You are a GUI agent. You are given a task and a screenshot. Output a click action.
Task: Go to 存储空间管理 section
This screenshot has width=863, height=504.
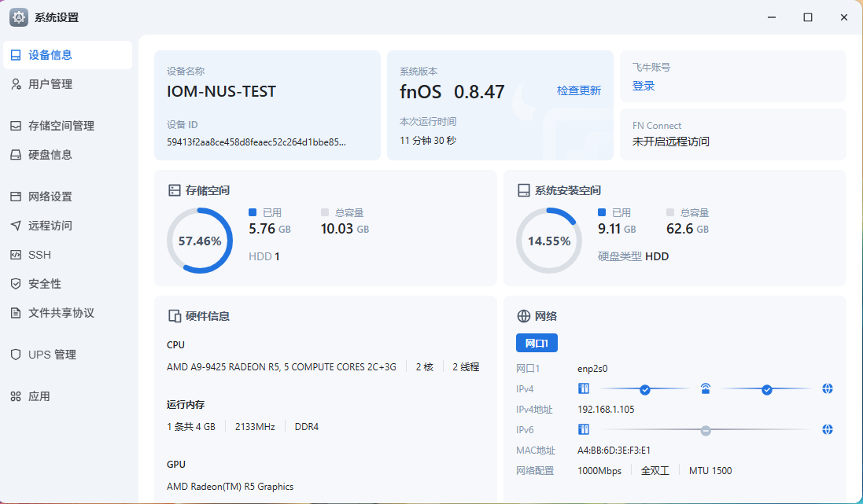tap(68, 126)
